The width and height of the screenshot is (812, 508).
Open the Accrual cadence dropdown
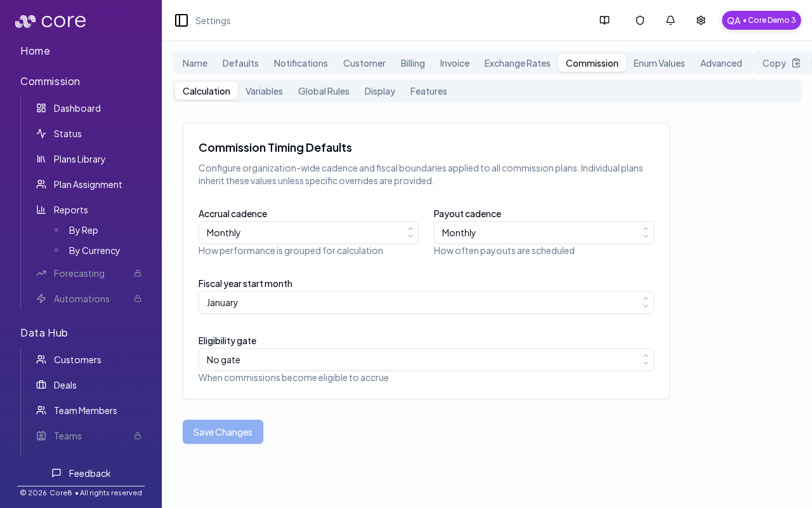308,232
